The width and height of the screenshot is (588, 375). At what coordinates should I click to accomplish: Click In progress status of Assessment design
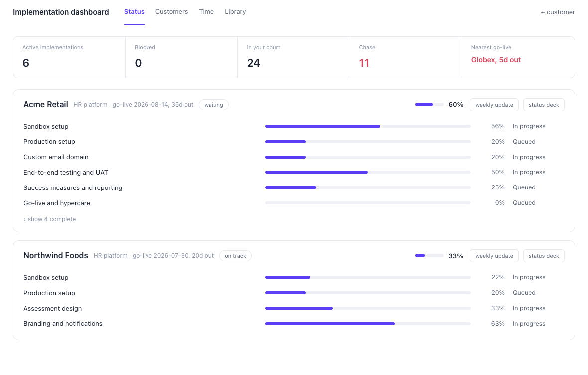529,308
